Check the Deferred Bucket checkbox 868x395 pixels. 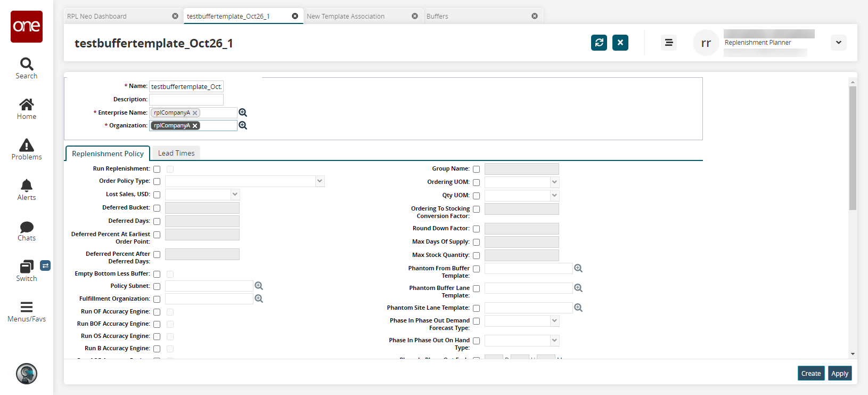click(157, 208)
